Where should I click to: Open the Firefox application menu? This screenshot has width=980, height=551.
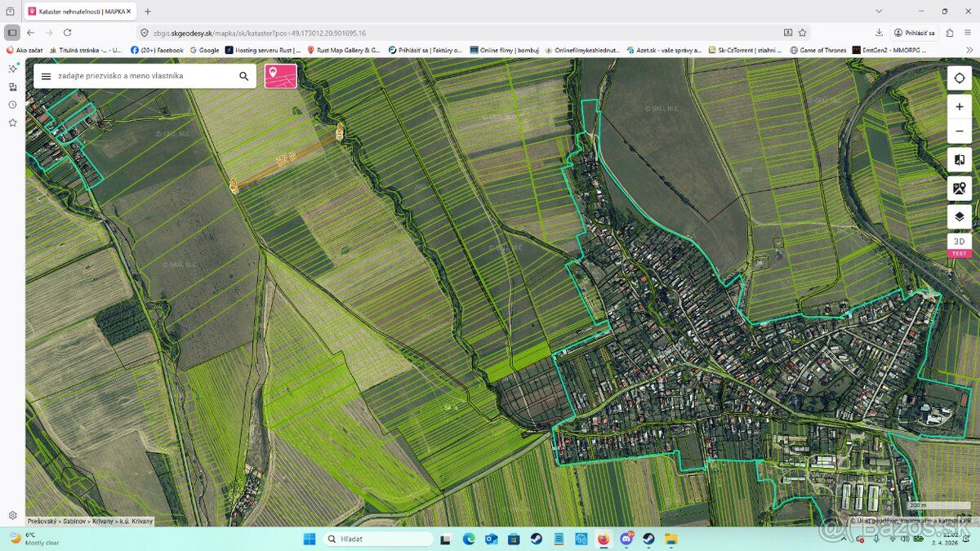point(968,33)
